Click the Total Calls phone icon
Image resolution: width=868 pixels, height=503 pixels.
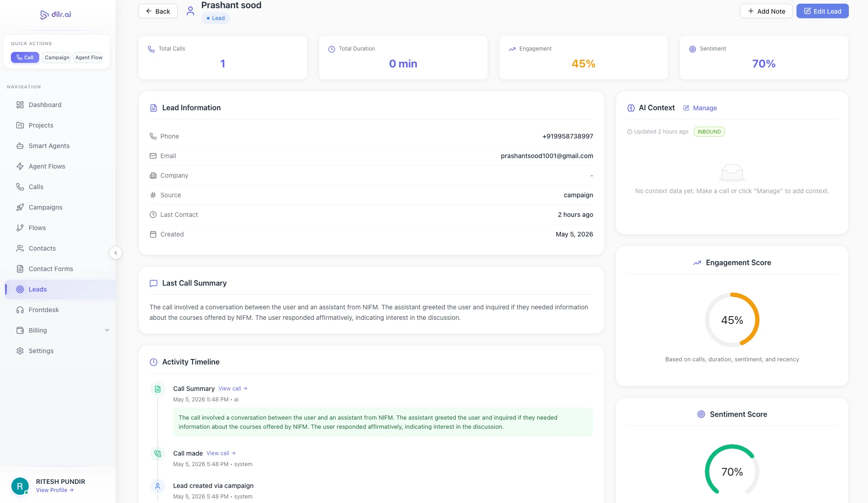(x=151, y=49)
